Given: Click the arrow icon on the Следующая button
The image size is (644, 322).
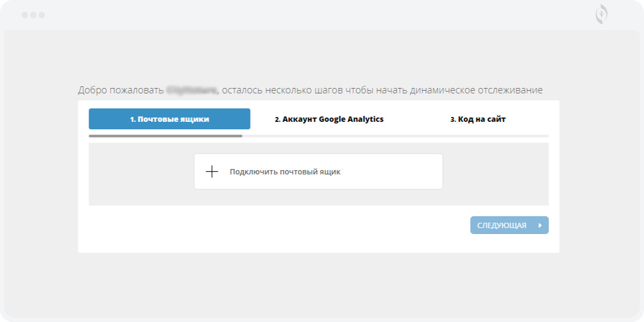Looking at the screenshot, I should [540, 225].
